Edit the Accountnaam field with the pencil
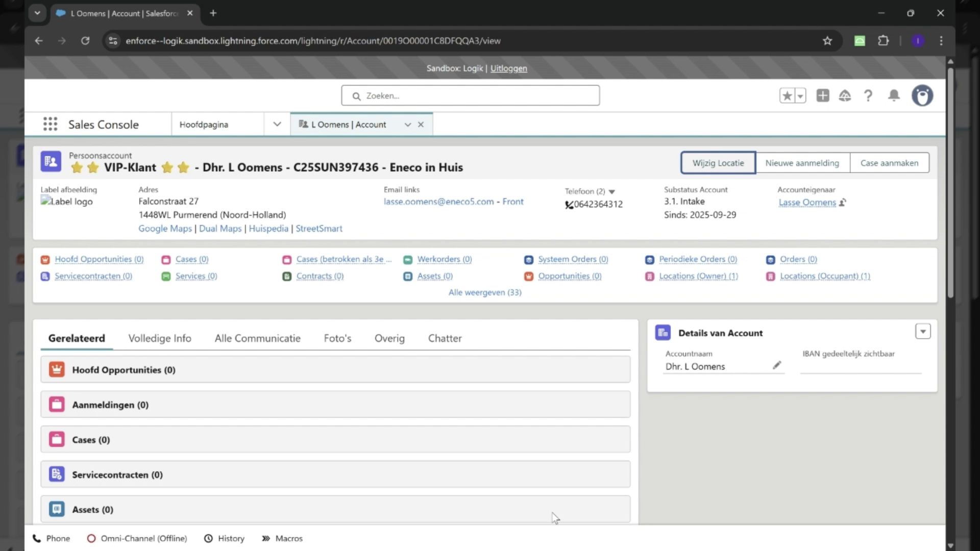The height and width of the screenshot is (551, 980). point(777,365)
